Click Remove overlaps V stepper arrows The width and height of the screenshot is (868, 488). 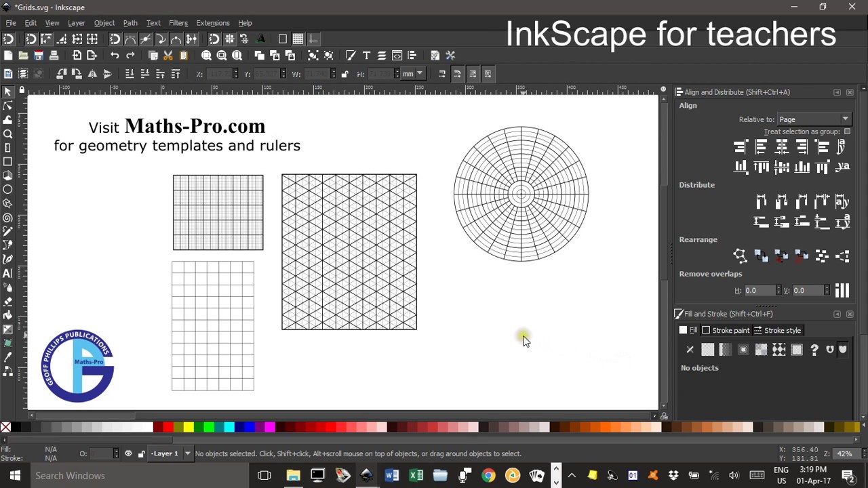(827, 290)
